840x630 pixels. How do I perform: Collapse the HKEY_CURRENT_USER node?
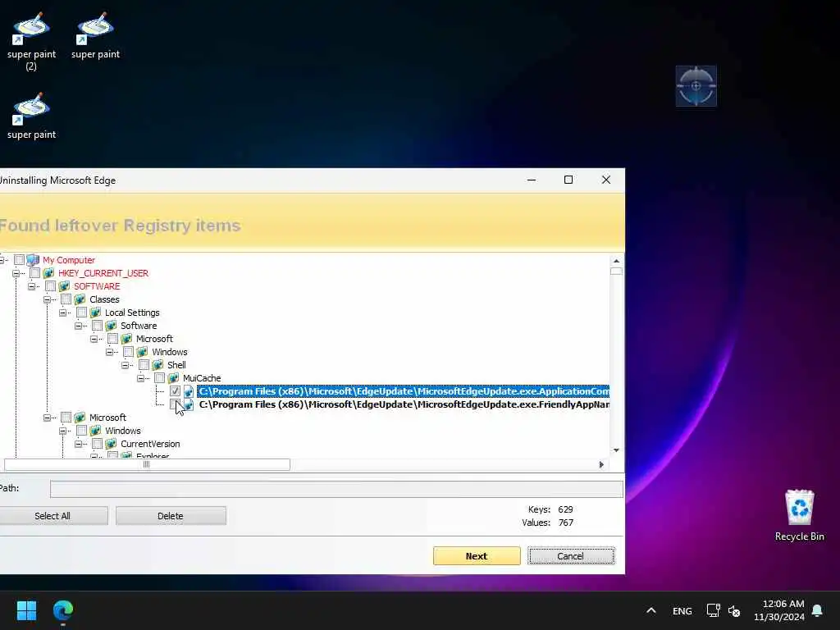(16, 273)
